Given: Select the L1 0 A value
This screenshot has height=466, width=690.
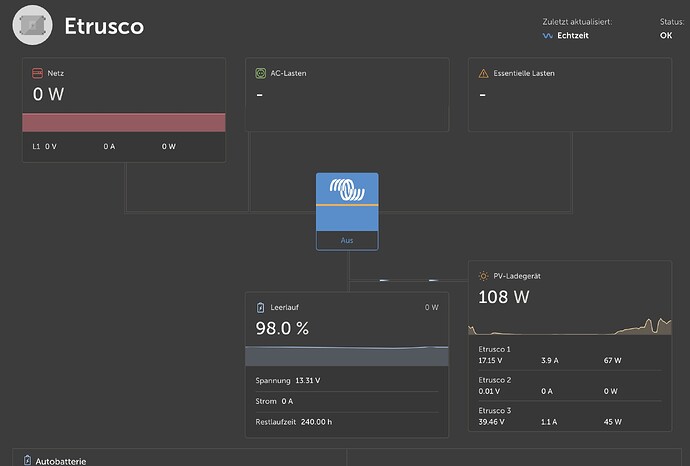Looking at the screenshot, I should 109,147.
